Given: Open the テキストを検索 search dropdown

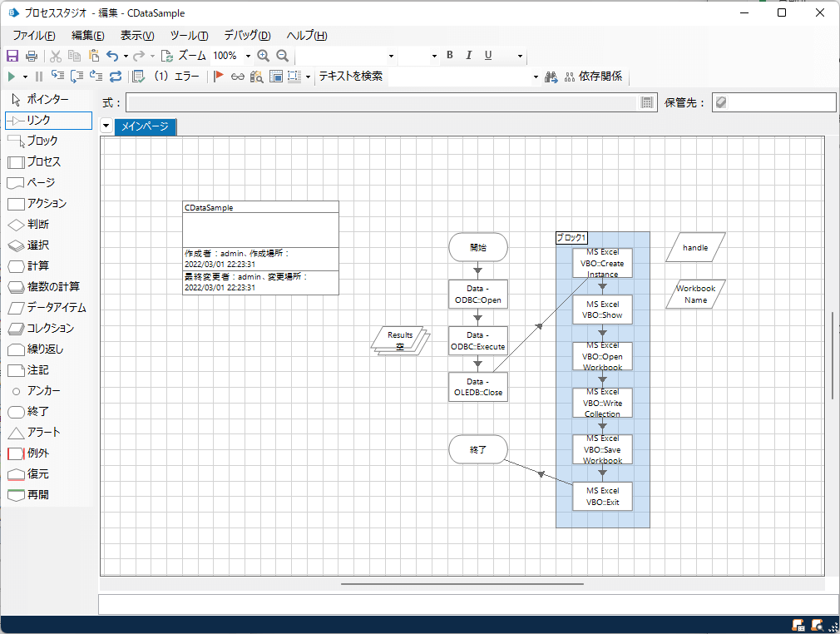Looking at the screenshot, I should pyautogui.click(x=536, y=77).
